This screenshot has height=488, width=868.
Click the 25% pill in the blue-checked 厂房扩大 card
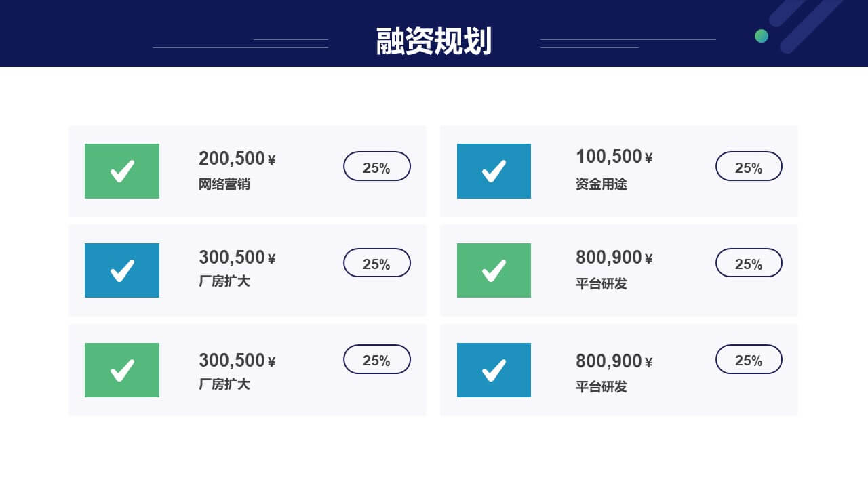pos(377,262)
